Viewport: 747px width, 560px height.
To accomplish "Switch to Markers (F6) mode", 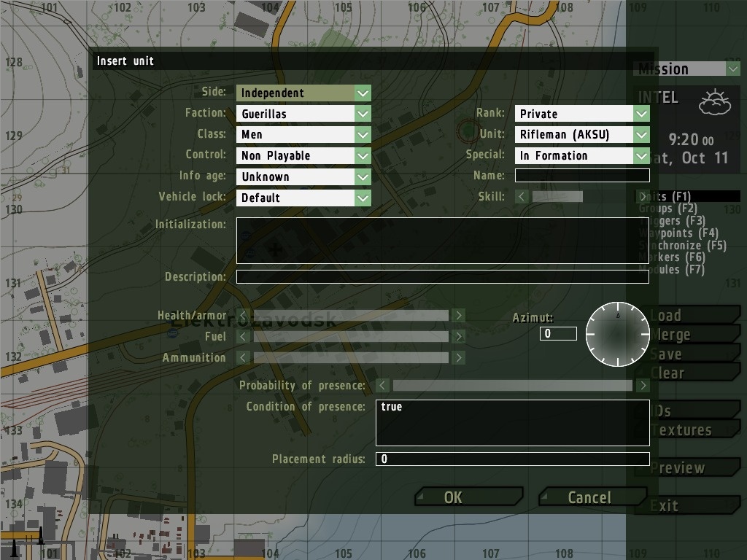I will (x=672, y=257).
